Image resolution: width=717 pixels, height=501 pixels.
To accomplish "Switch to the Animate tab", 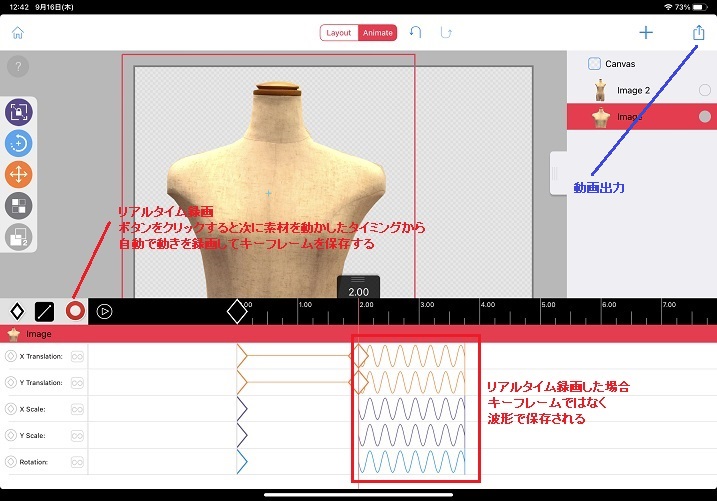I will tap(377, 32).
